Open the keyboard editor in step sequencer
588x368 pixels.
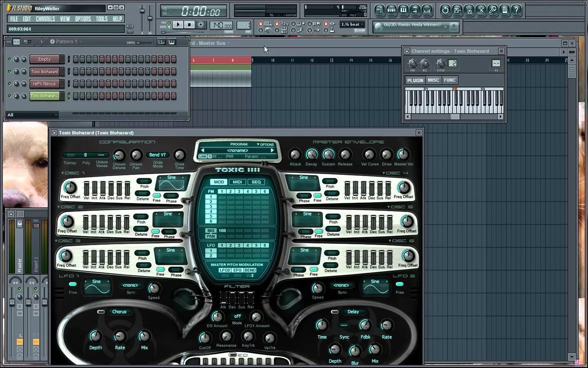(x=172, y=42)
